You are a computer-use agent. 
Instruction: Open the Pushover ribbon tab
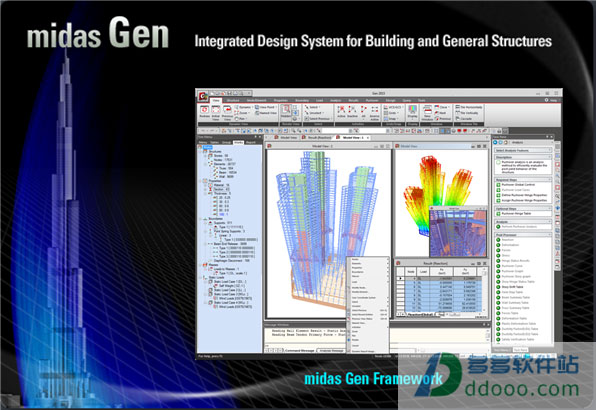tap(372, 100)
